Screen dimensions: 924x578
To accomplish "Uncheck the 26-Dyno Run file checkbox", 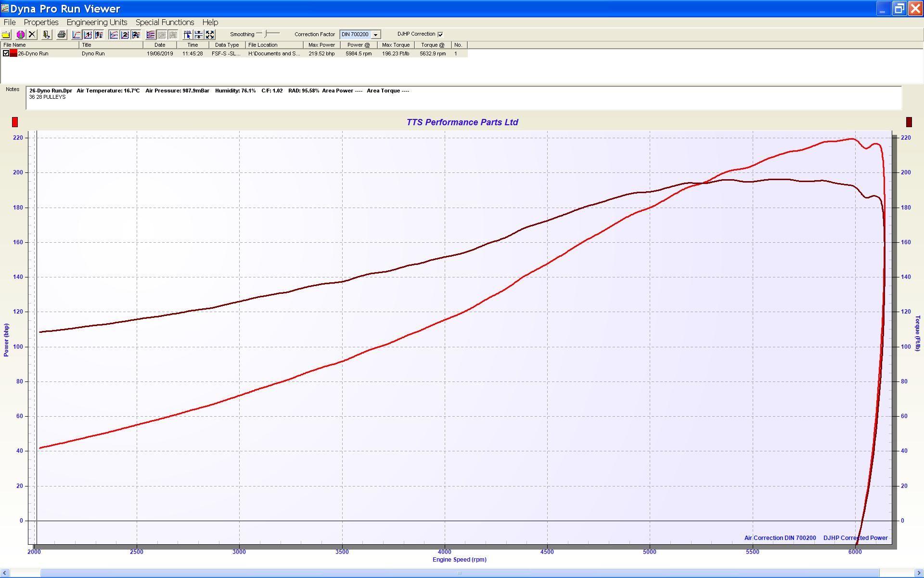I will pos(6,53).
